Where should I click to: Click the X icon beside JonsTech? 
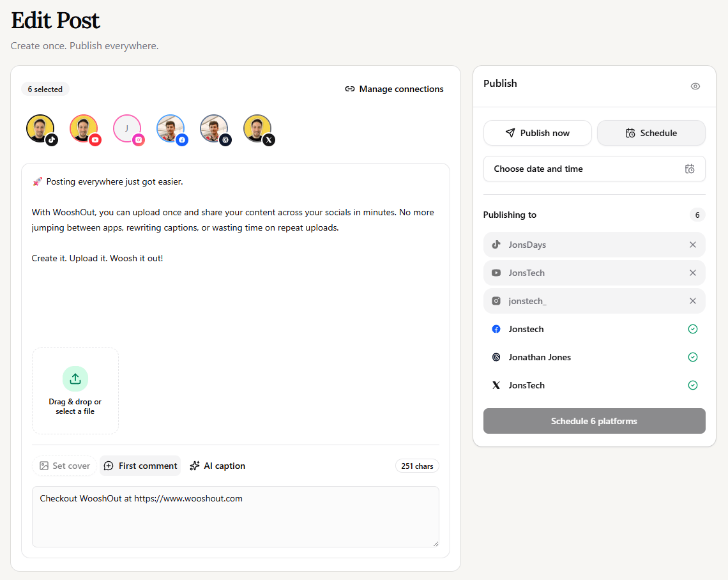(496, 385)
